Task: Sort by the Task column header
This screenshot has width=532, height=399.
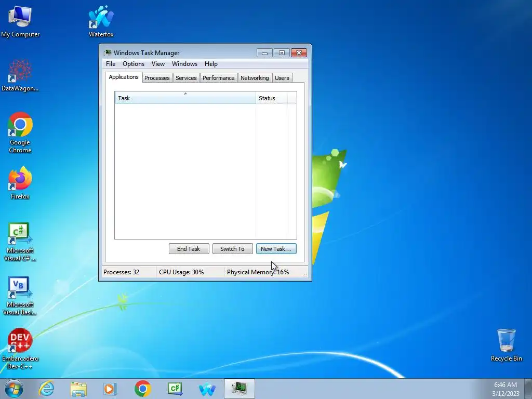Action: (x=185, y=98)
